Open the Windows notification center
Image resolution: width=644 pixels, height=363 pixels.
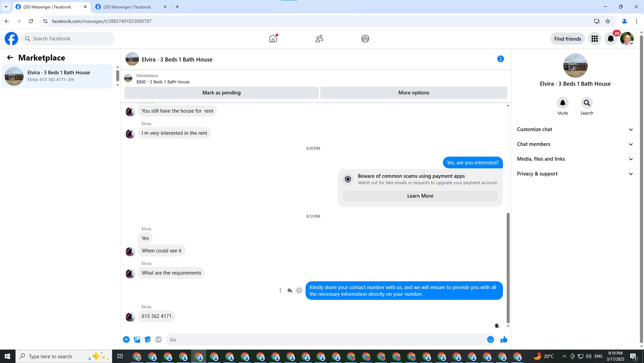click(634, 356)
